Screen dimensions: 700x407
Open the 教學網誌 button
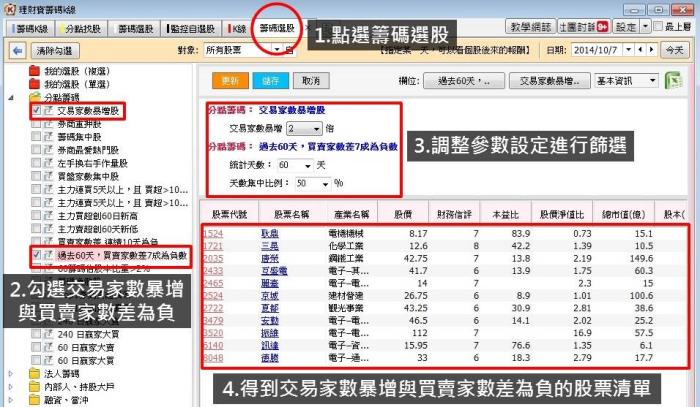click(x=530, y=27)
